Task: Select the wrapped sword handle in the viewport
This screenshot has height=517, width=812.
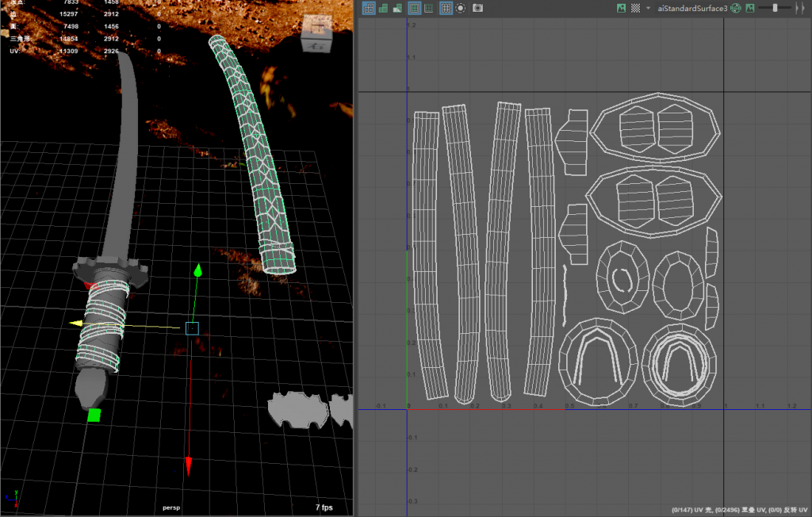Action: tap(102, 327)
